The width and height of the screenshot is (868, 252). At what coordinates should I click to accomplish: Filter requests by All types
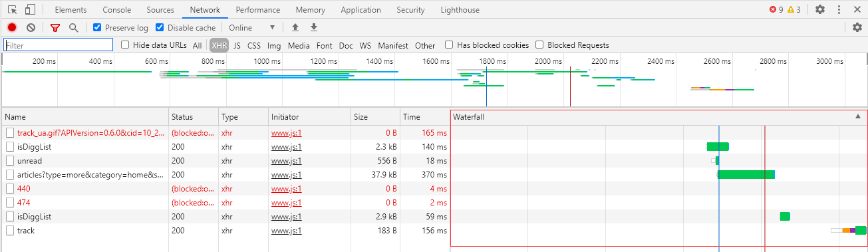197,46
